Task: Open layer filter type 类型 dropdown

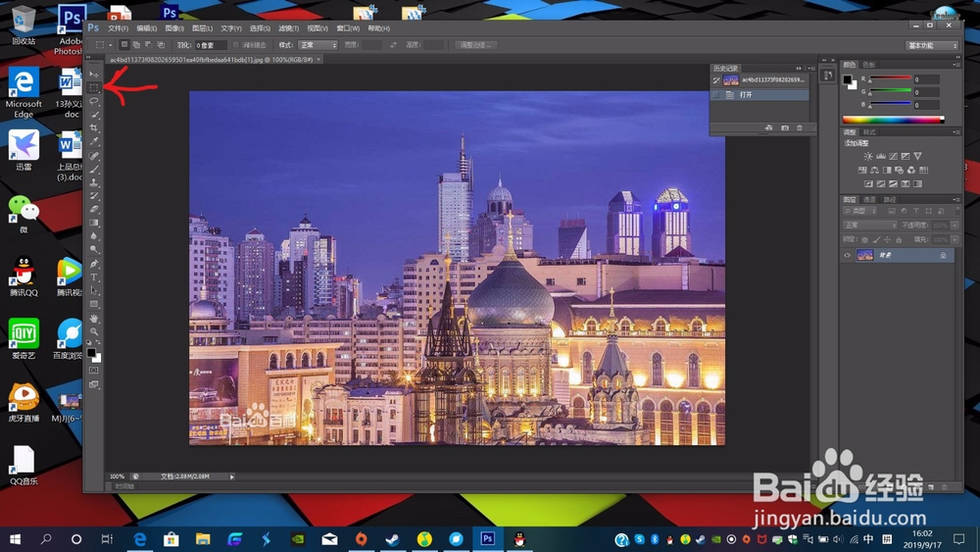Action: pos(860,212)
